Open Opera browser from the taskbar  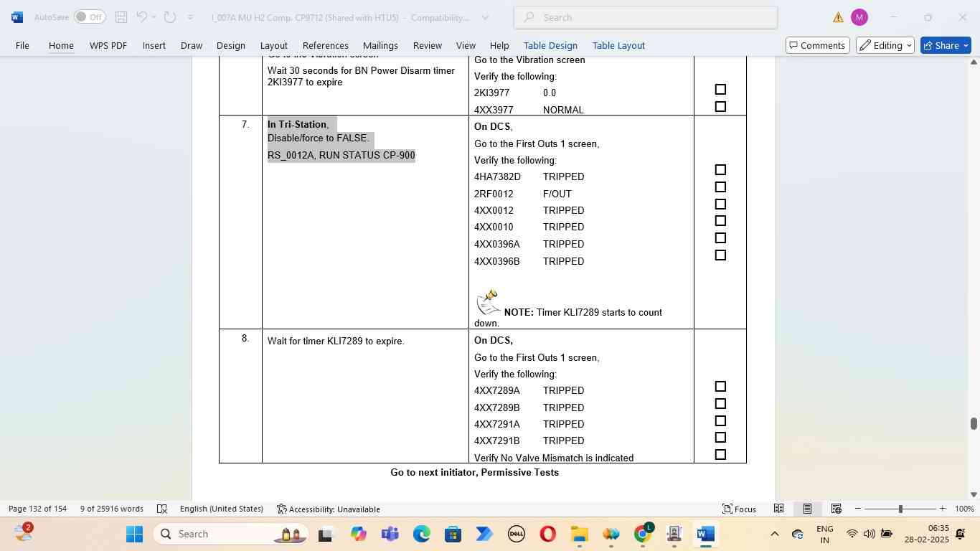click(x=547, y=534)
